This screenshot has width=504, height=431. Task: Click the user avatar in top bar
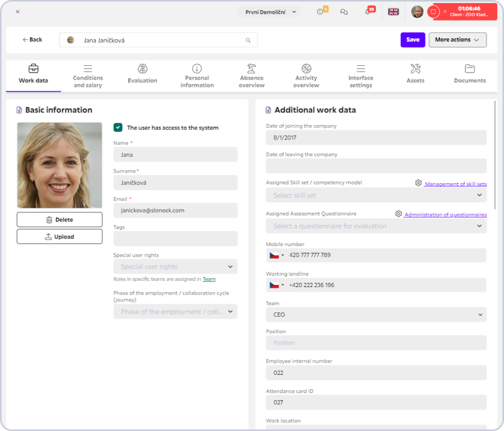pos(417,12)
